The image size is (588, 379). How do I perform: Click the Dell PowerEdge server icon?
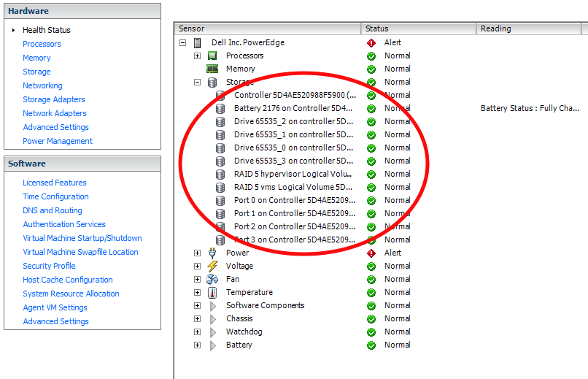tap(197, 43)
